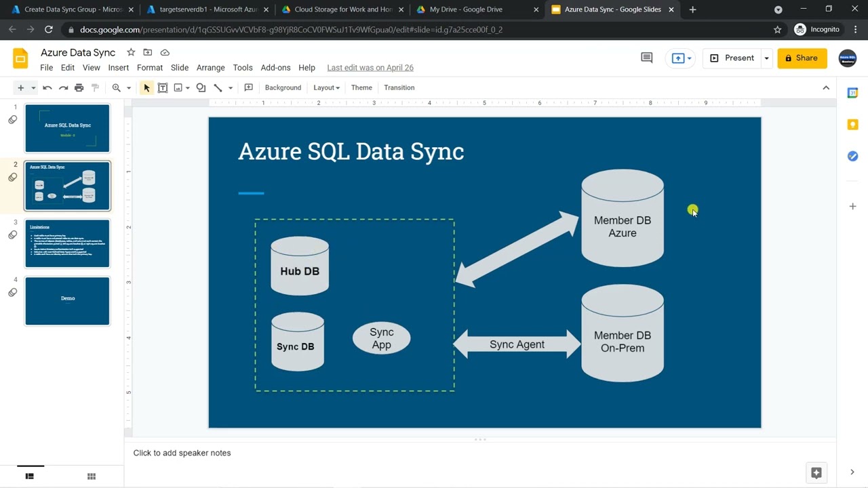Screen dimensions: 868x488
Task: Click the Share button
Action: pos(802,58)
